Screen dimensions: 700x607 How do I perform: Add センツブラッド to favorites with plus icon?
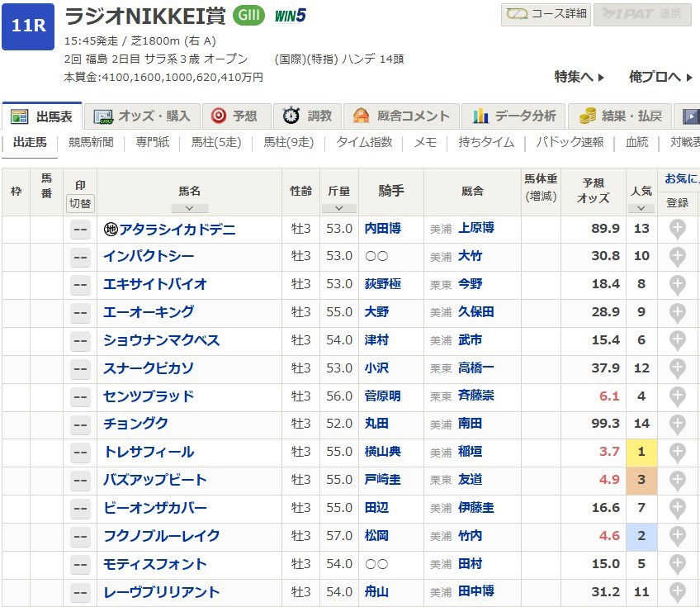pos(677,397)
